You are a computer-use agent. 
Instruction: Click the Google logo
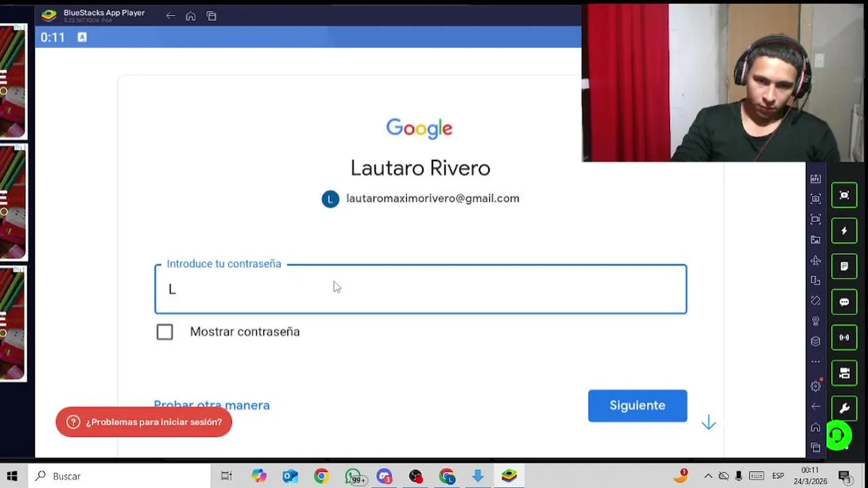[x=419, y=128]
